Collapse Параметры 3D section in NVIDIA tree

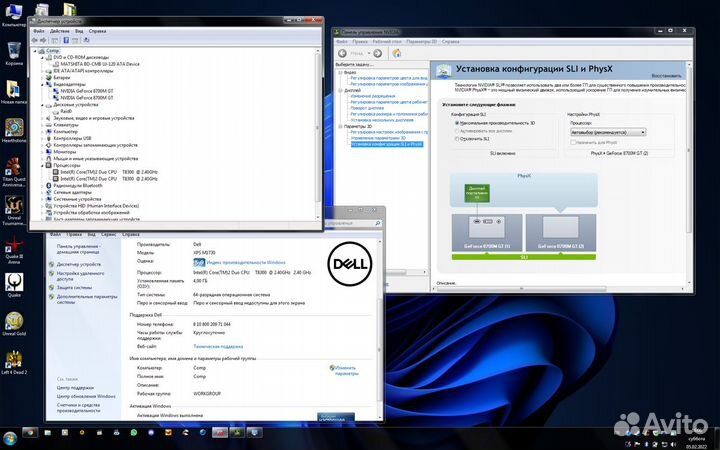click(340, 126)
